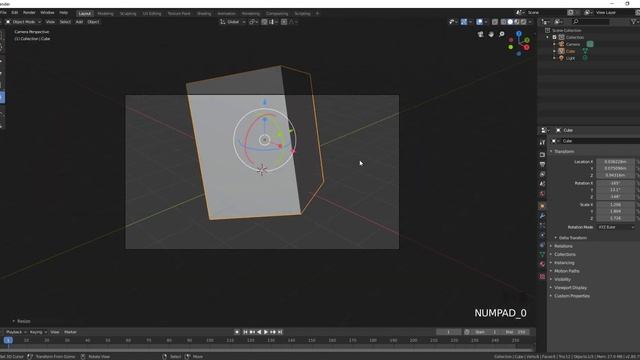Open the Texture properties tab
640x360 pixels.
(542, 276)
